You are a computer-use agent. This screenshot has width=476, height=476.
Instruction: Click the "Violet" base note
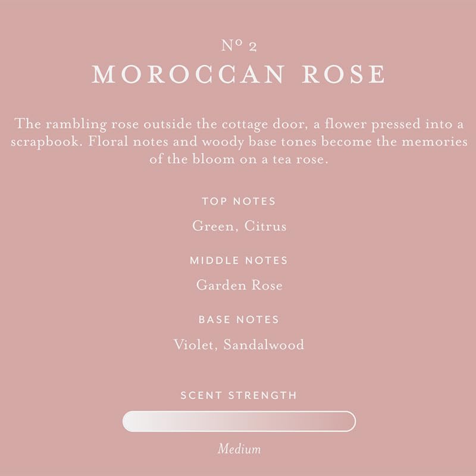pyautogui.click(x=195, y=345)
